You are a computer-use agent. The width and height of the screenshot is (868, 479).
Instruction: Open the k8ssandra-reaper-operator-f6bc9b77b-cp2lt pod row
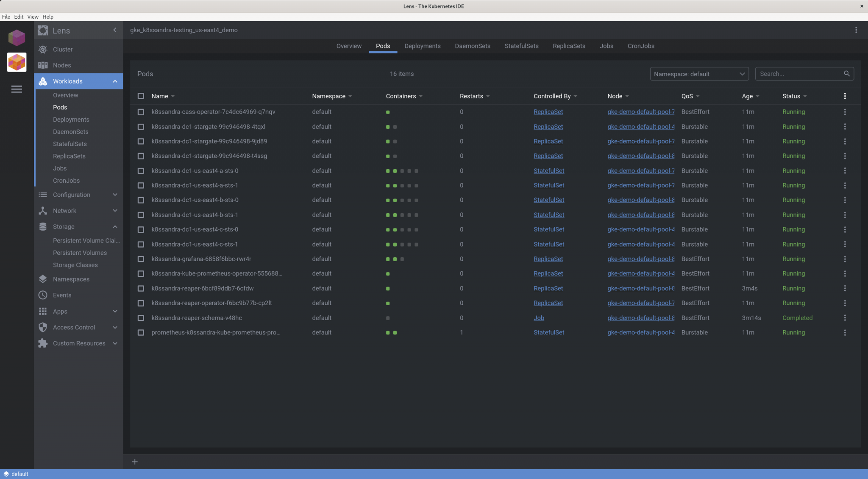[495, 303]
